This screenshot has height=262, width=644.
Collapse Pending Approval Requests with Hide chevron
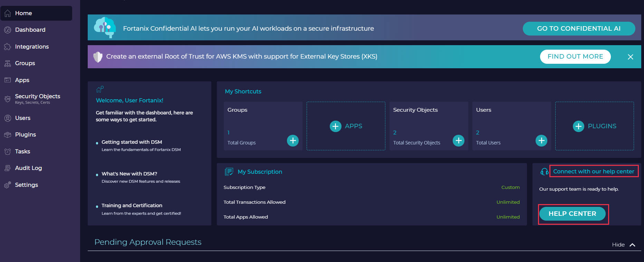point(632,245)
